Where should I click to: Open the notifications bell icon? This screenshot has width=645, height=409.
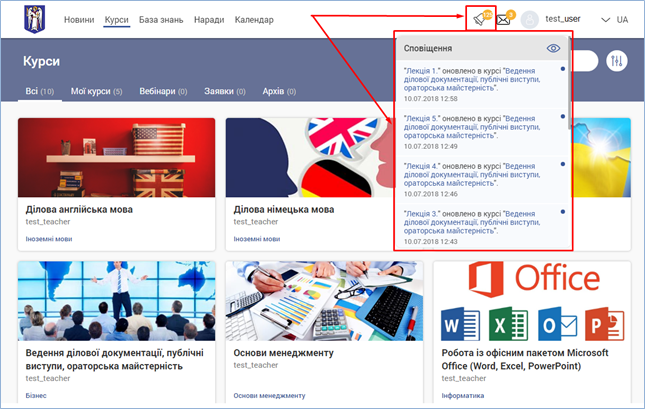480,19
